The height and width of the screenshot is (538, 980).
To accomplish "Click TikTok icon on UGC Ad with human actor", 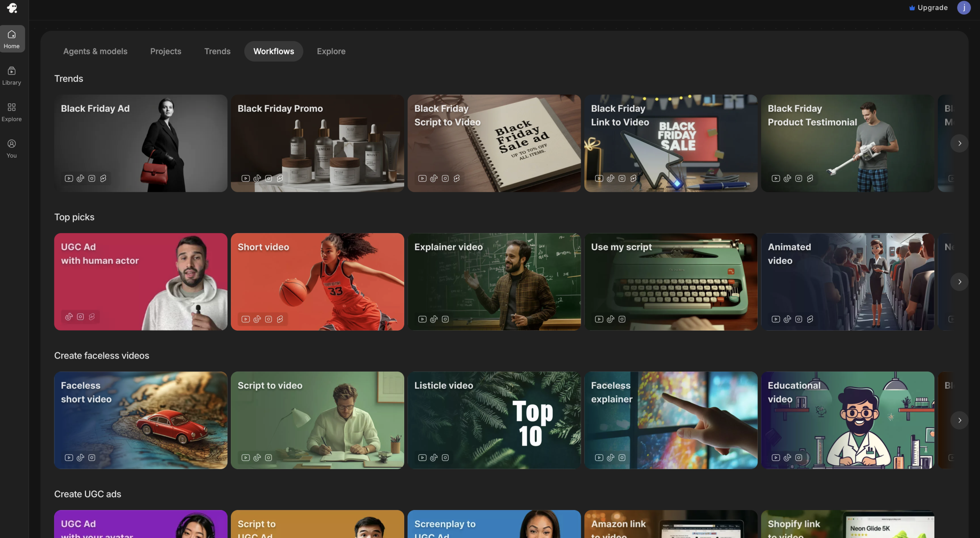I will [x=69, y=317].
